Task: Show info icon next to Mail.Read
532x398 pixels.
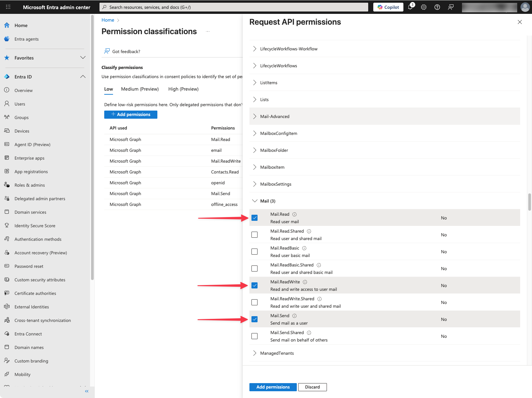Action: [294, 214]
